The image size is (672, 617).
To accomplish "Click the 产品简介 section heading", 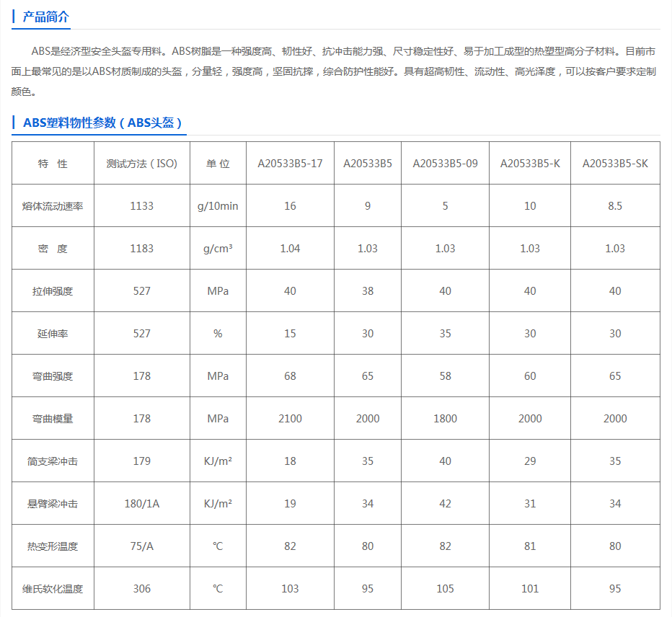I will [45, 17].
